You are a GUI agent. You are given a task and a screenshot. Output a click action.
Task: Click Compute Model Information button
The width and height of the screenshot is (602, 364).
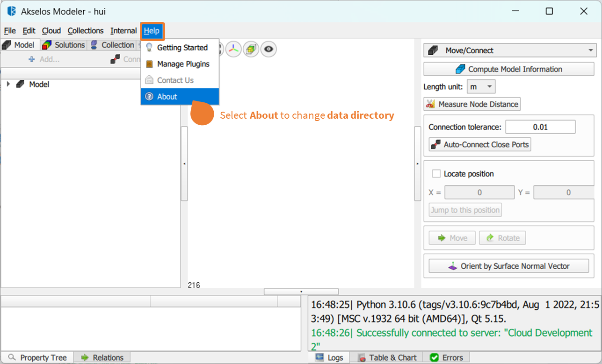click(x=509, y=69)
